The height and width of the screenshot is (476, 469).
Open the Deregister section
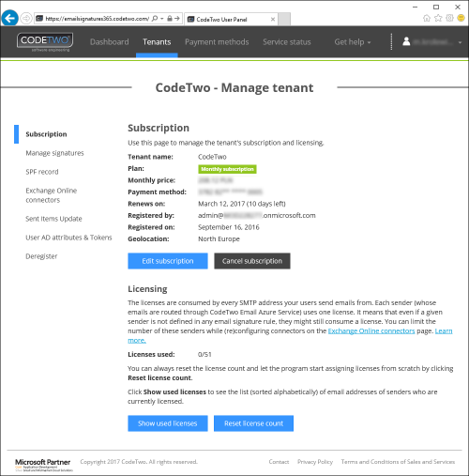[41, 256]
